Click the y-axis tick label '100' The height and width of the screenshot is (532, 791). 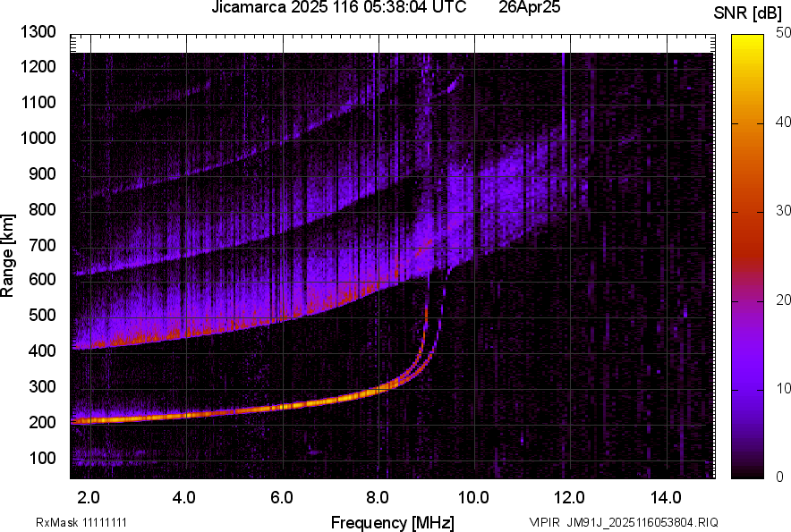tap(42, 458)
